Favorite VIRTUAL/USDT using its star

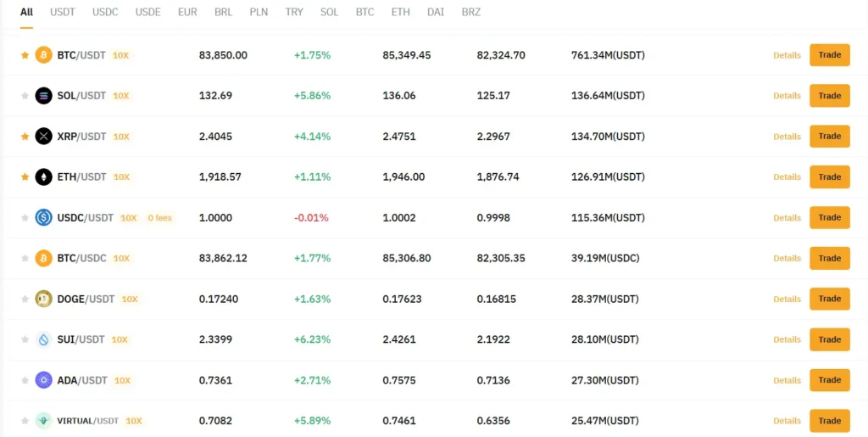coord(25,421)
